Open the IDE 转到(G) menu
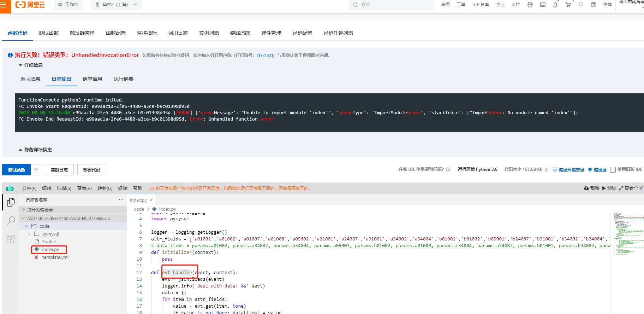Image resolution: width=644 pixels, height=314 pixels. click(105, 188)
